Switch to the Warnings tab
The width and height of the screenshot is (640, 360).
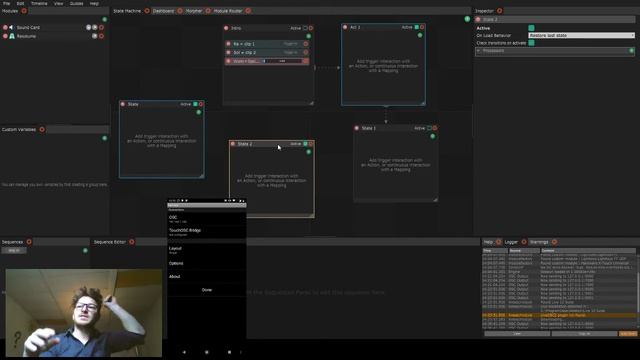(x=539, y=242)
